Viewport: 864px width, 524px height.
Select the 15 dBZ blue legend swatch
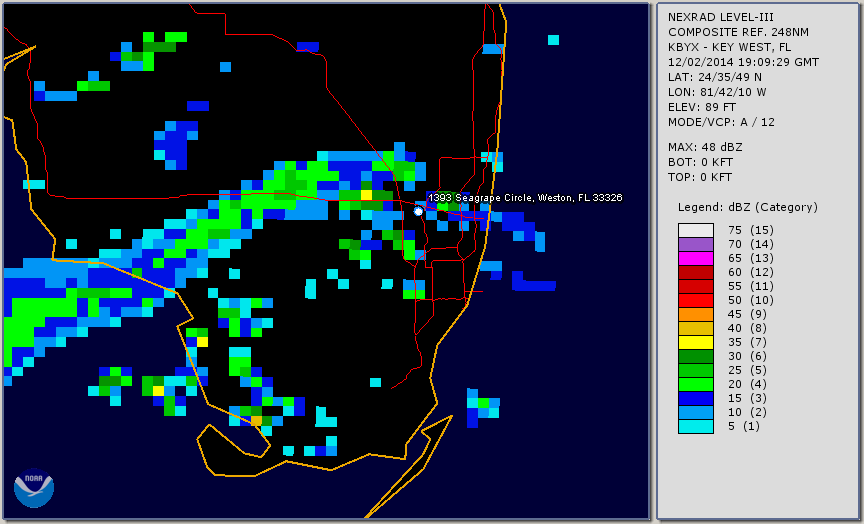pos(696,399)
